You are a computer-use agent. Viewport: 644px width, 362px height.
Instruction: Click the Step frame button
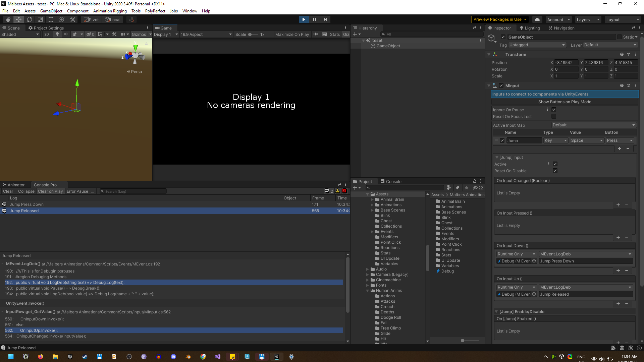pos(325,19)
